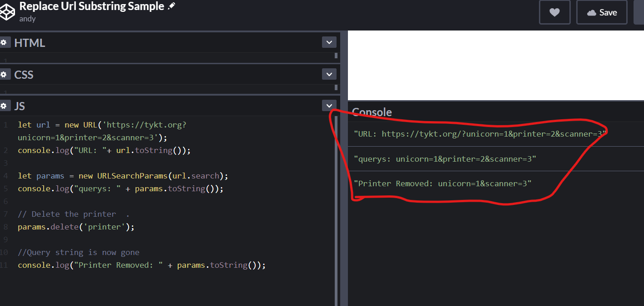Save the pen with the cloud Save button
The height and width of the screenshot is (306, 644).
pyautogui.click(x=602, y=12)
